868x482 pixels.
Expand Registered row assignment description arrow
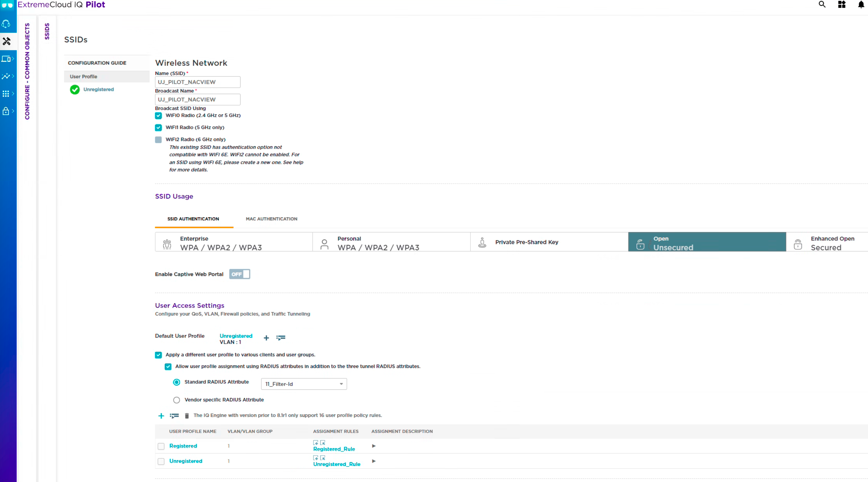374,446
